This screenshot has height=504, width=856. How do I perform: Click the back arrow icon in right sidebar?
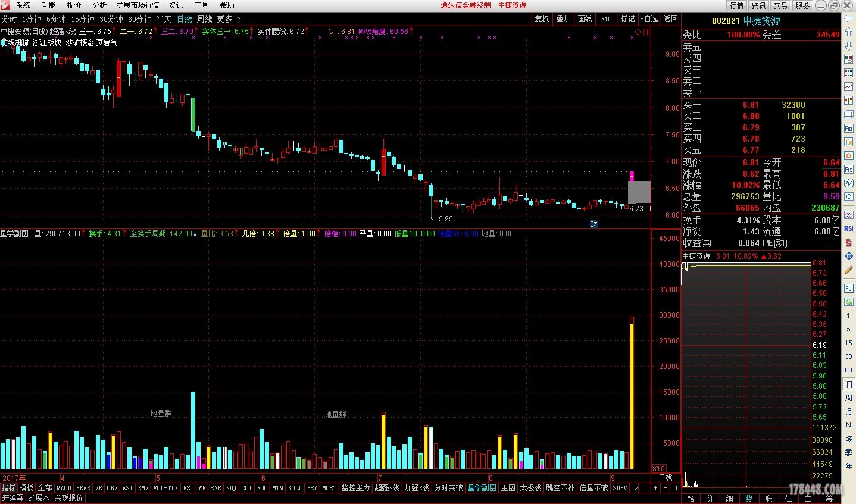[849, 20]
